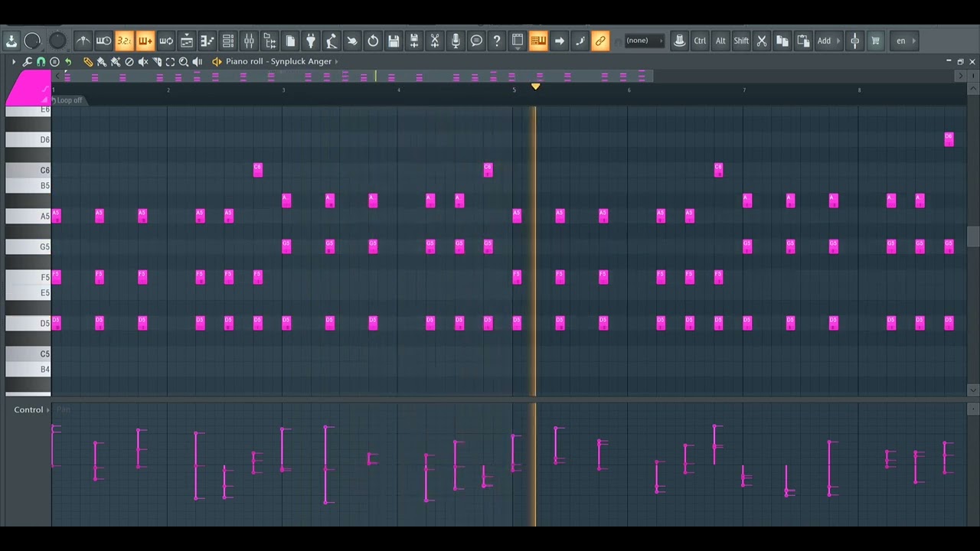This screenshot has width=980, height=551.
Task: Toggle the Ctrl modifier button
Action: click(700, 41)
